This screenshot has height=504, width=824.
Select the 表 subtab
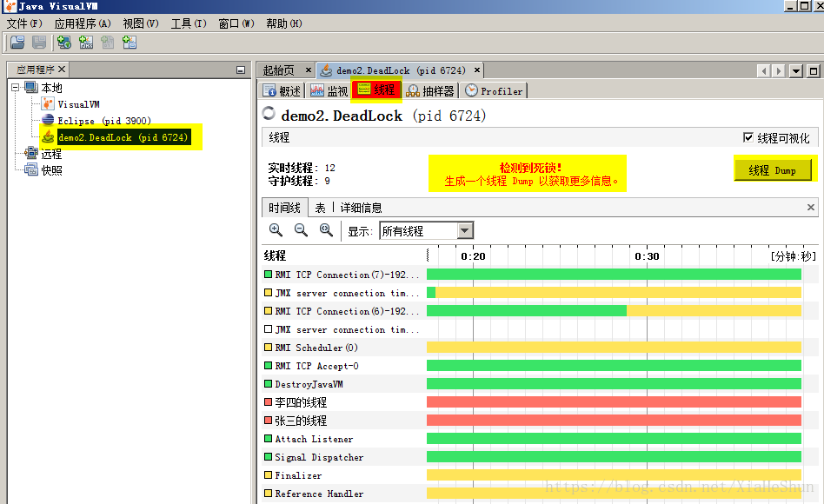pos(320,208)
